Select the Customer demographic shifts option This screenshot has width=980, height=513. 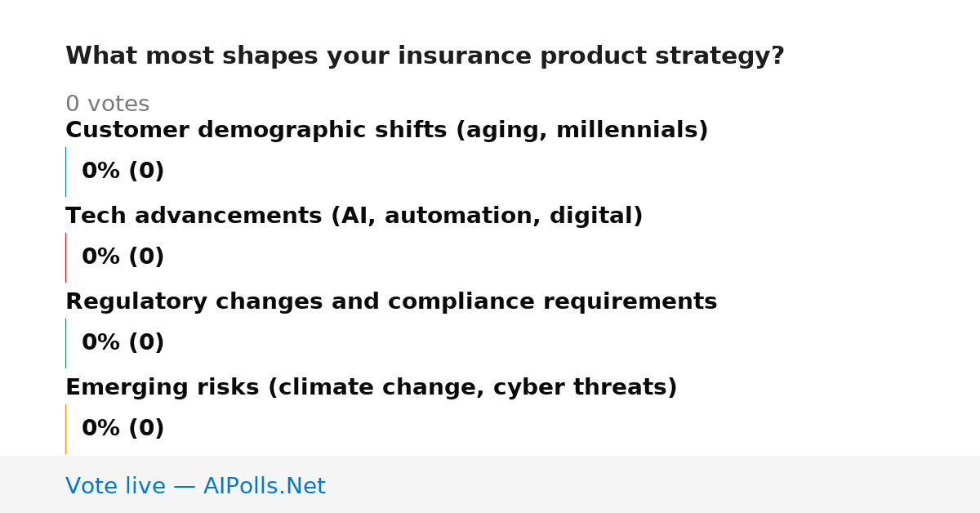pos(386,131)
